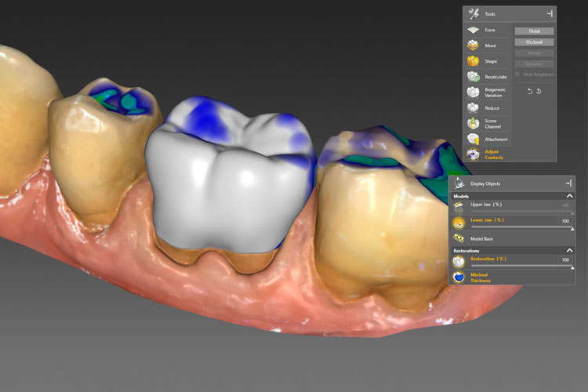
Task: Click the undo arrow in Tools panel
Action: [x=529, y=92]
